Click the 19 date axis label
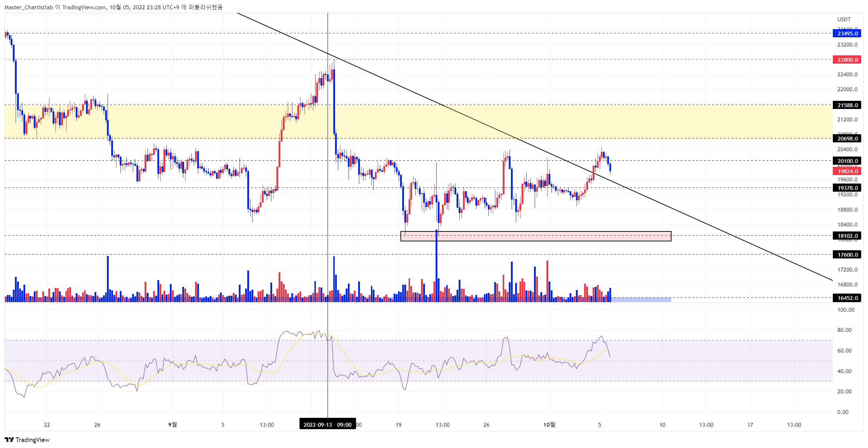The height and width of the screenshot is (448, 868). (399, 425)
